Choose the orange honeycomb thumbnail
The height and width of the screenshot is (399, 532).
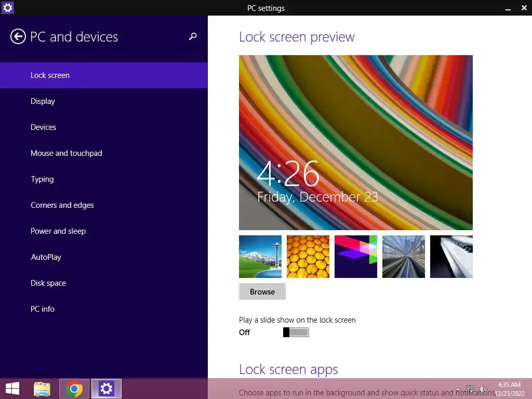[x=308, y=257]
